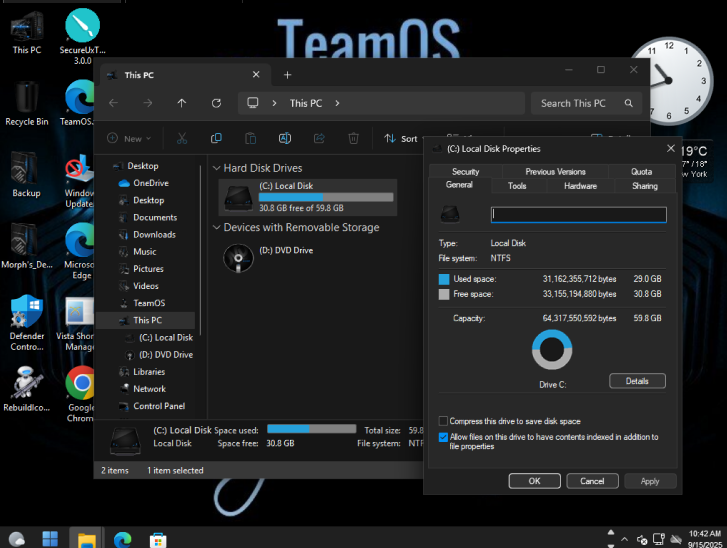Select the General tab
727x548 pixels.
459,185
